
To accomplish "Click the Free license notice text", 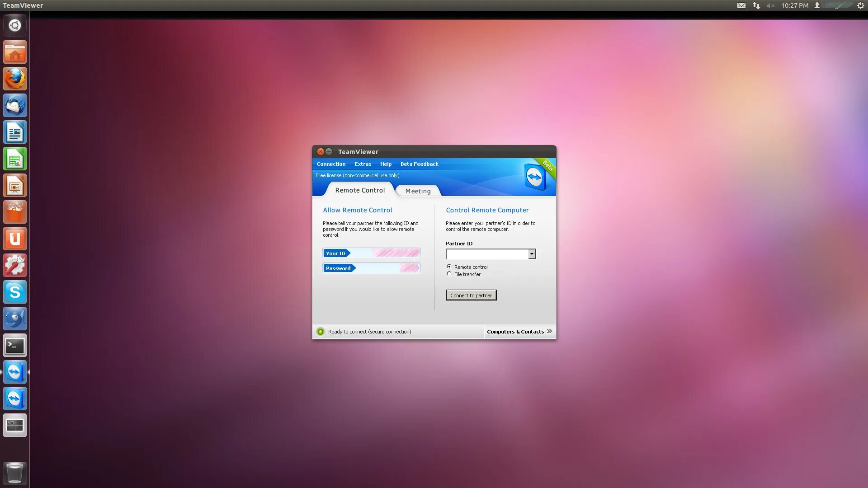I will click(357, 175).
